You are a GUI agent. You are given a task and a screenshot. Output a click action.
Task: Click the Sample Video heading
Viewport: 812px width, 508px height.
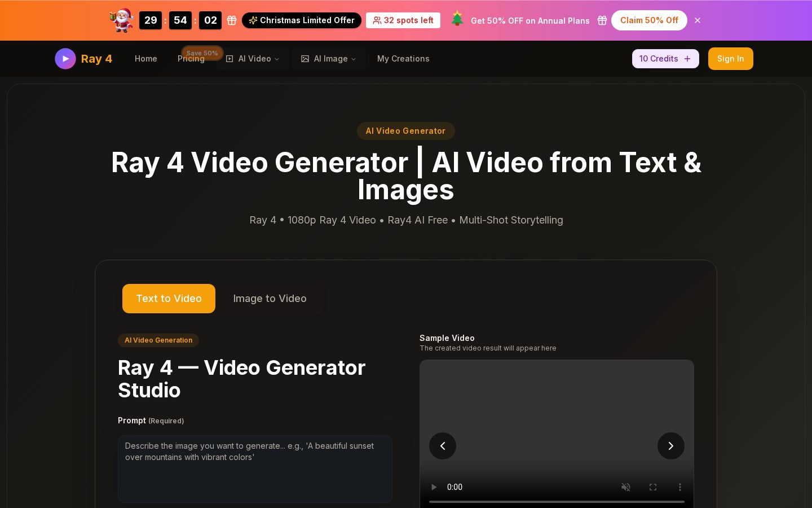click(447, 338)
